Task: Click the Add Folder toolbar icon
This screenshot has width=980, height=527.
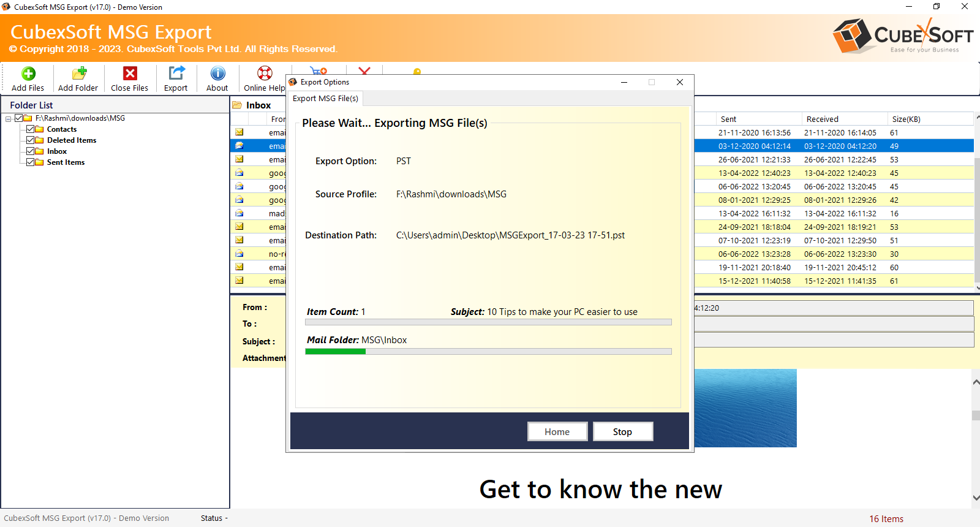Action: click(x=79, y=74)
